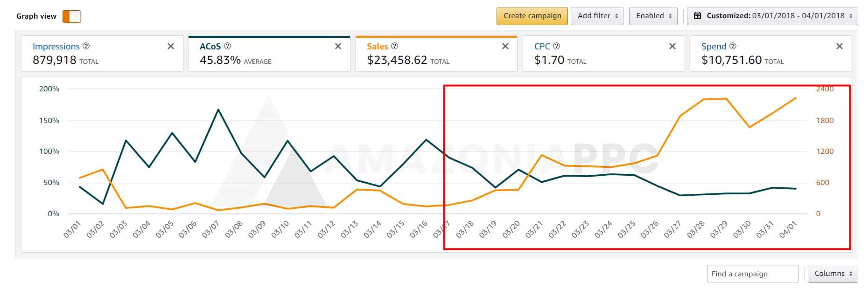Viewport: 868px width, 302px height.
Task: Click the calendar icon in date range
Action: pyautogui.click(x=697, y=16)
